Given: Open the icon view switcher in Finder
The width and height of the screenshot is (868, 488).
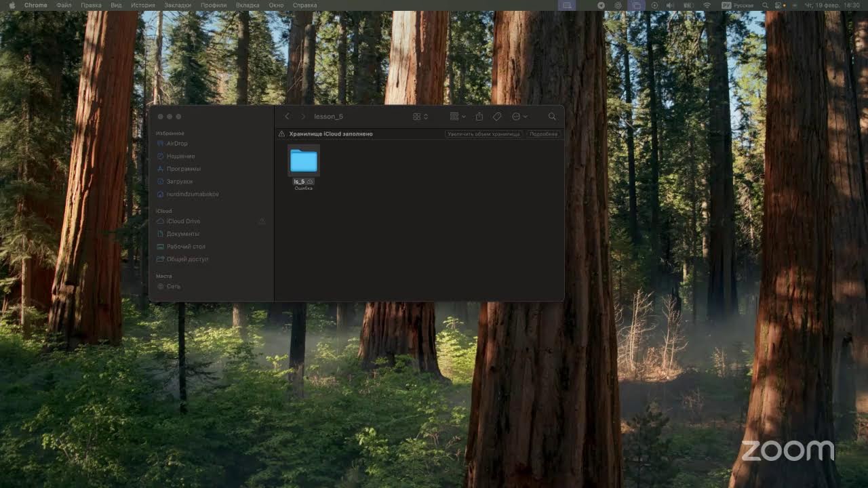Looking at the screenshot, I should (x=420, y=117).
